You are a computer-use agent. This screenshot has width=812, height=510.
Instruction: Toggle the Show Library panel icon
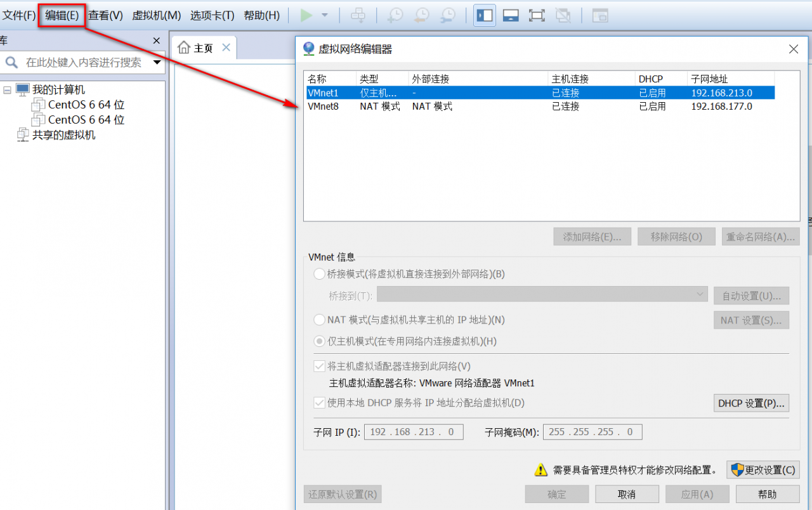[x=485, y=15]
